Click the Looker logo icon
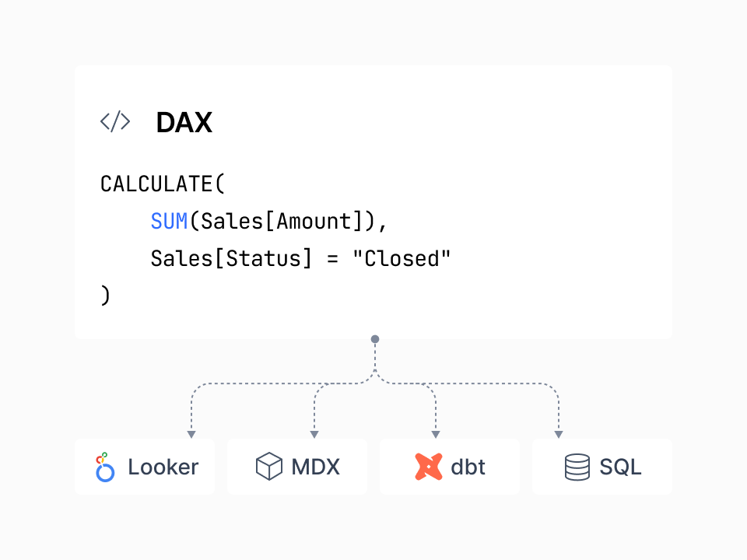The width and height of the screenshot is (747, 560). pos(105,467)
